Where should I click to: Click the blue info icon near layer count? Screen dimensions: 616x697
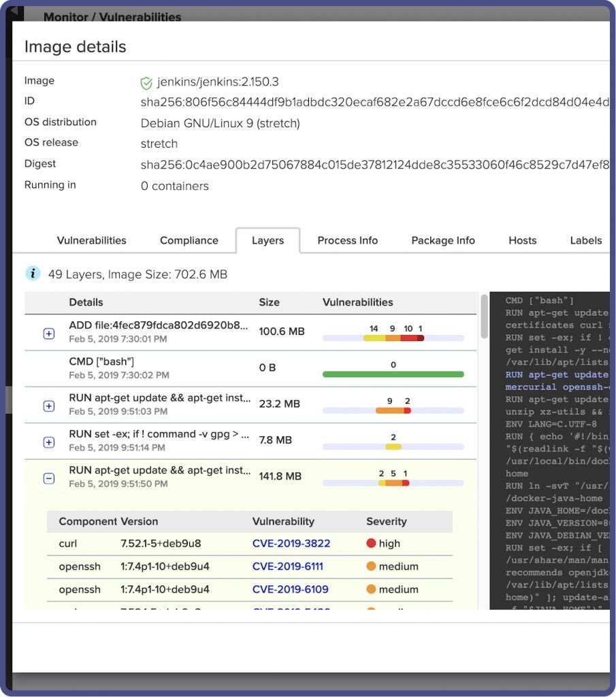[x=33, y=274]
